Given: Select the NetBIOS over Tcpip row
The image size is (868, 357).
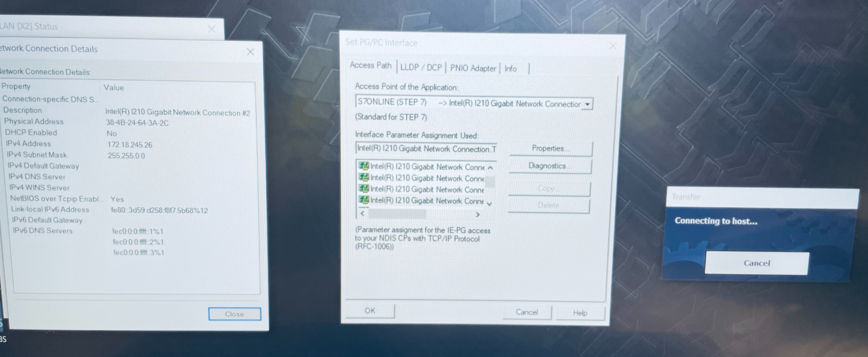Looking at the screenshot, I should (x=132, y=199).
